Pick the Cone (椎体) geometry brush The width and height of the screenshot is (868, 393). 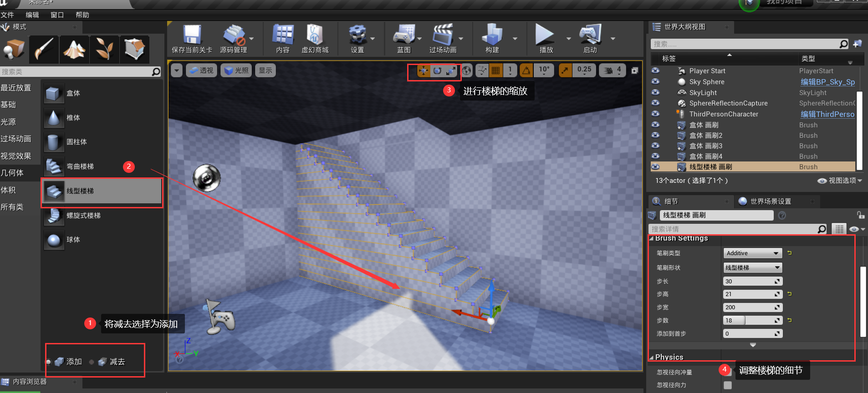click(102, 118)
